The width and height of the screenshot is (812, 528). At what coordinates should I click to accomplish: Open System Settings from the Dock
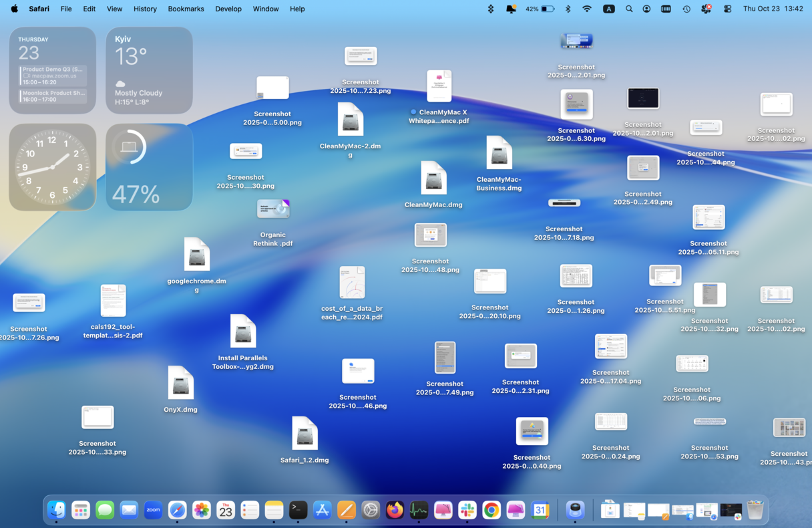pyautogui.click(x=371, y=510)
